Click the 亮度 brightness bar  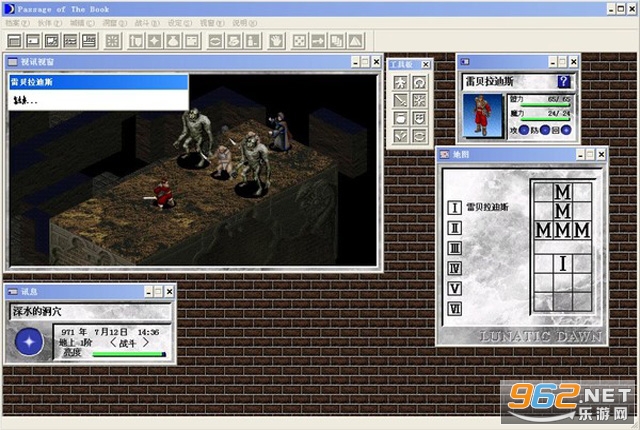(129, 354)
